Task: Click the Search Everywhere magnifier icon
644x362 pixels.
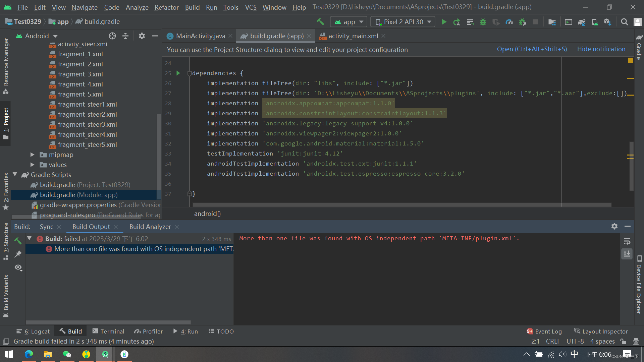Action: click(x=624, y=21)
